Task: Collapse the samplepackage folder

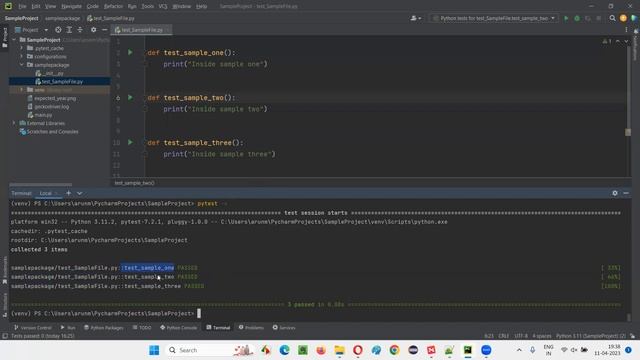Action: pos(22,64)
